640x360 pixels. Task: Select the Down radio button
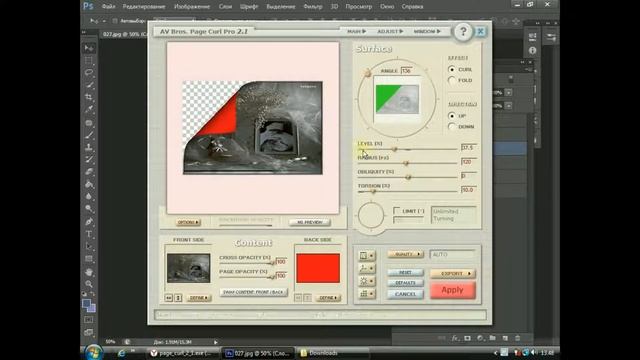pyautogui.click(x=451, y=127)
